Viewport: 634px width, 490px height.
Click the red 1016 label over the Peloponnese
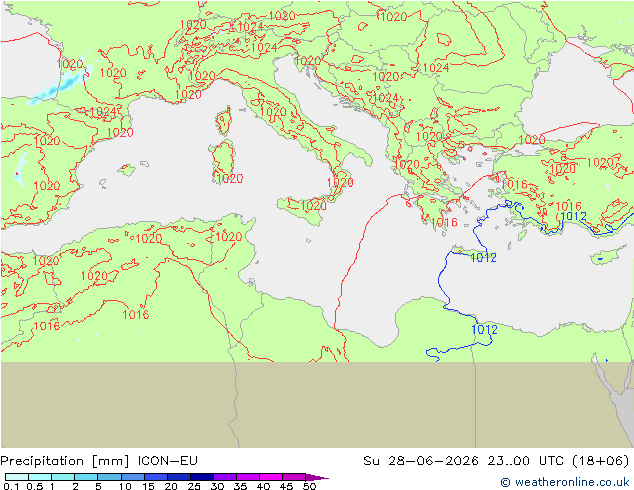(x=444, y=222)
